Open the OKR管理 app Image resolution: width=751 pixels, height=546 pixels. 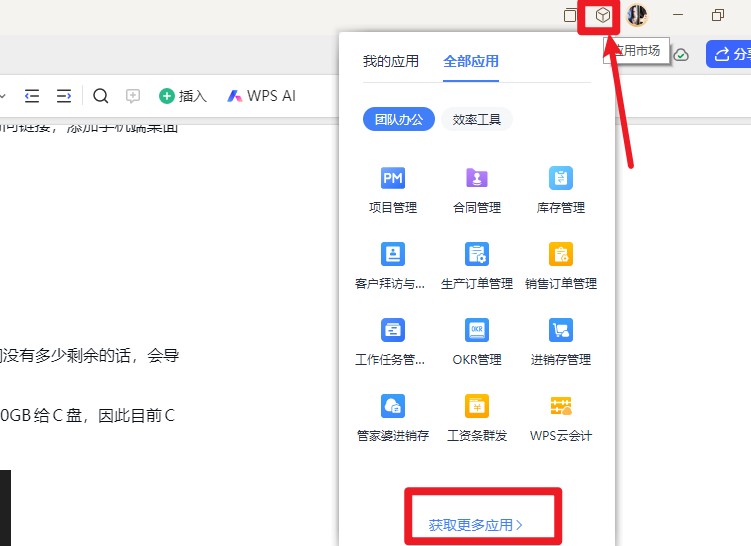(x=477, y=342)
